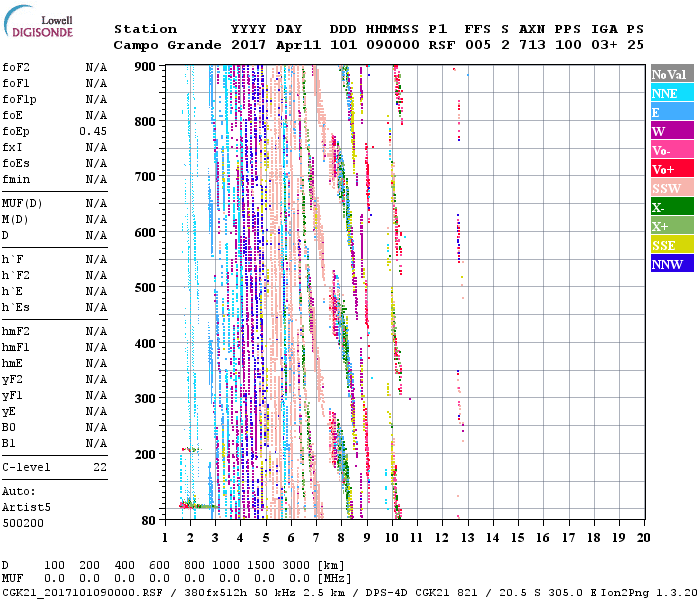The image size is (700, 600).
Task: Click the foF1 parameter label
Action: [x=16, y=83]
